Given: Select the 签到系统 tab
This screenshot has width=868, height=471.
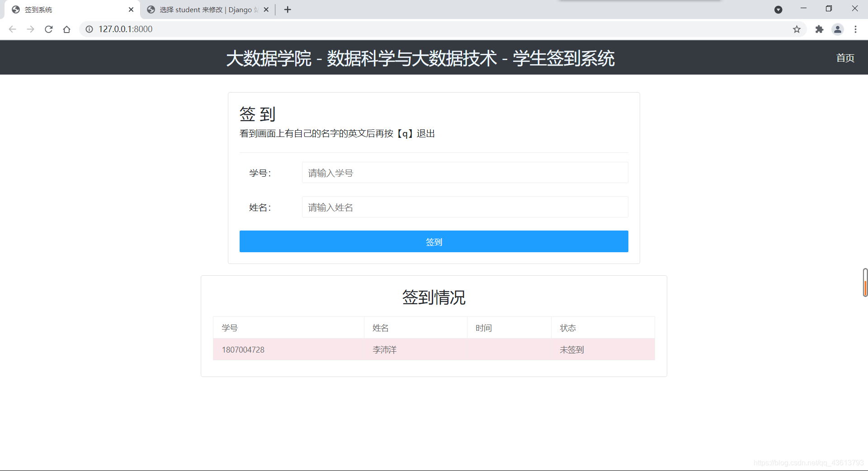Looking at the screenshot, I should 72,9.
